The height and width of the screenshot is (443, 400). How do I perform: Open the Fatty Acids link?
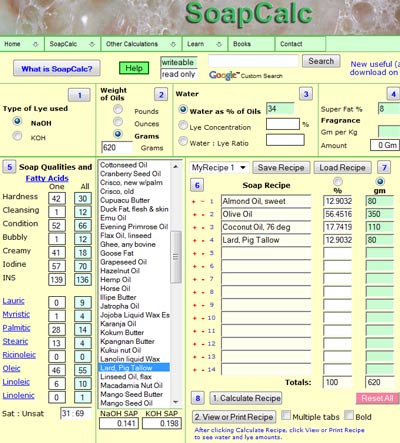tap(47, 178)
